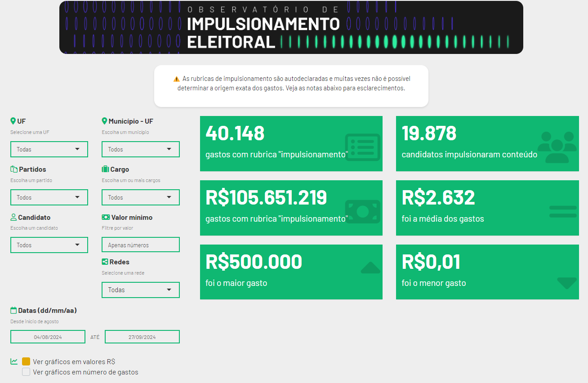The width and height of the screenshot is (588, 383).
Task: Click the calendar icon beside Datas
Action: tap(13, 310)
